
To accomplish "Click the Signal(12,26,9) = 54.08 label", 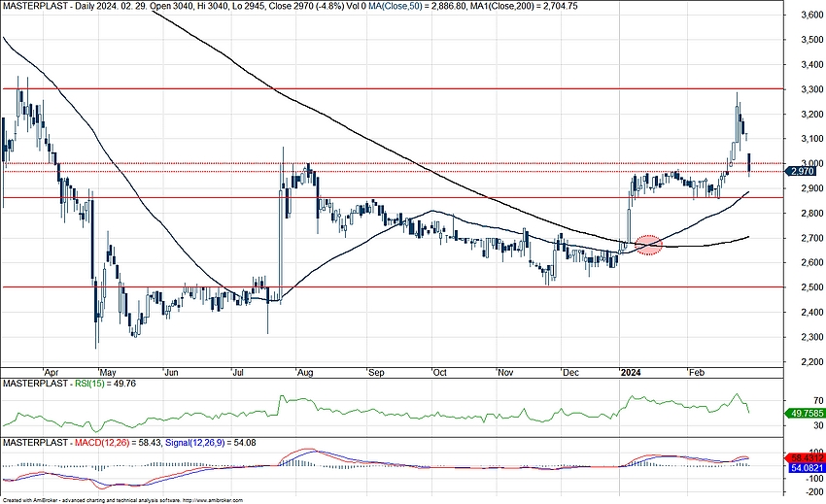I will pyautogui.click(x=210, y=443).
